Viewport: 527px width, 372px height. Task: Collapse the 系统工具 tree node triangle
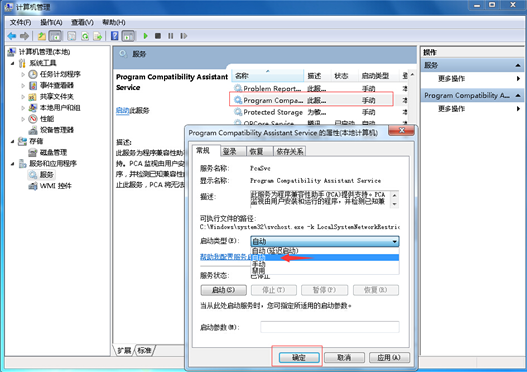click(x=12, y=63)
